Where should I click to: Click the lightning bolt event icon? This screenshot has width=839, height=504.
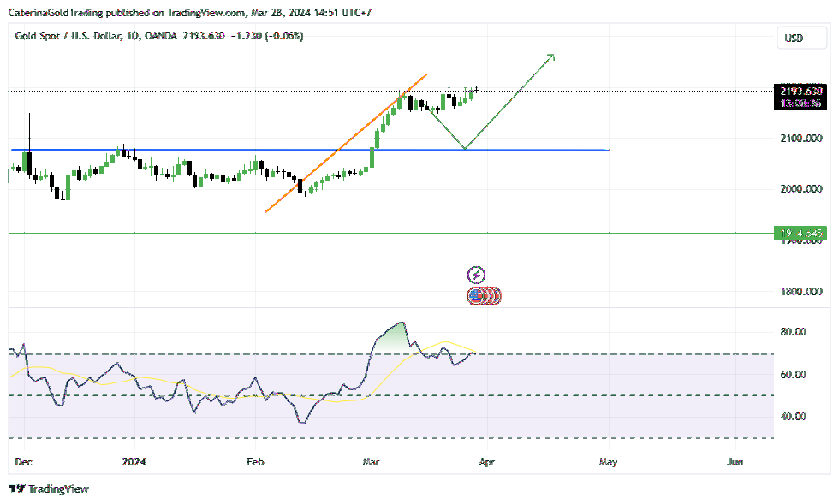click(476, 275)
